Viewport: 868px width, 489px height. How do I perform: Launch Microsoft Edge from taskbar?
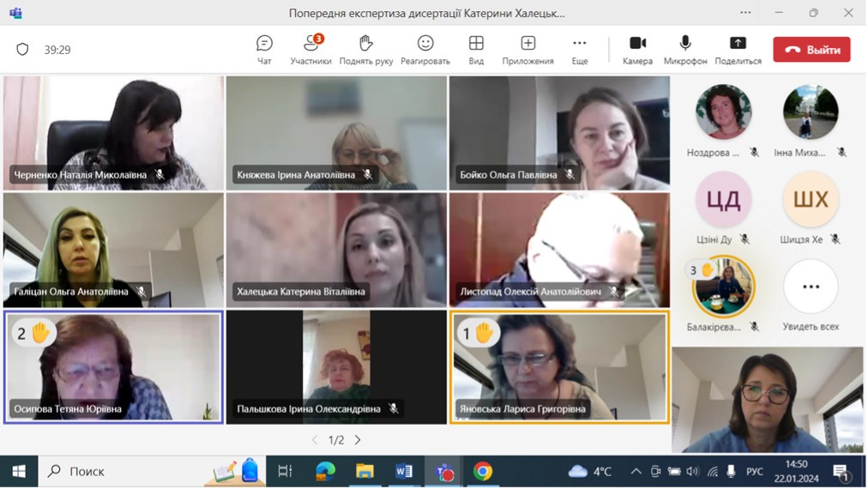click(x=326, y=471)
